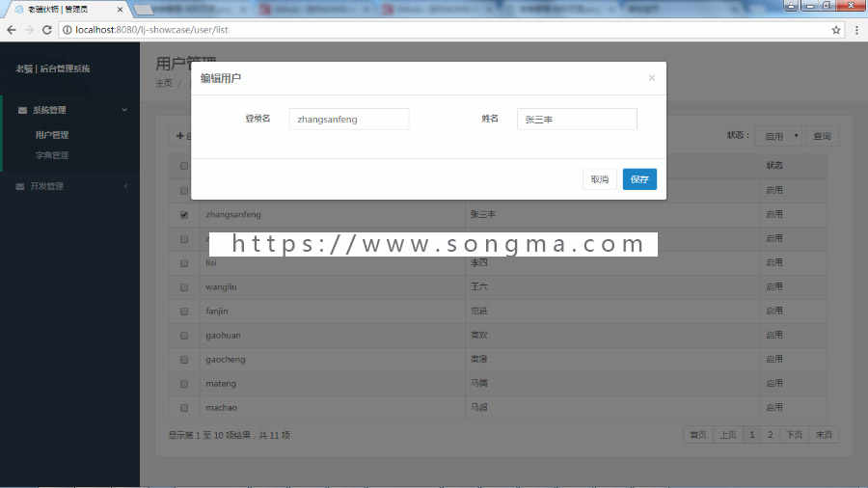The height and width of the screenshot is (488, 868).
Task: Go to page 2 in pagination
Action: pos(770,435)
